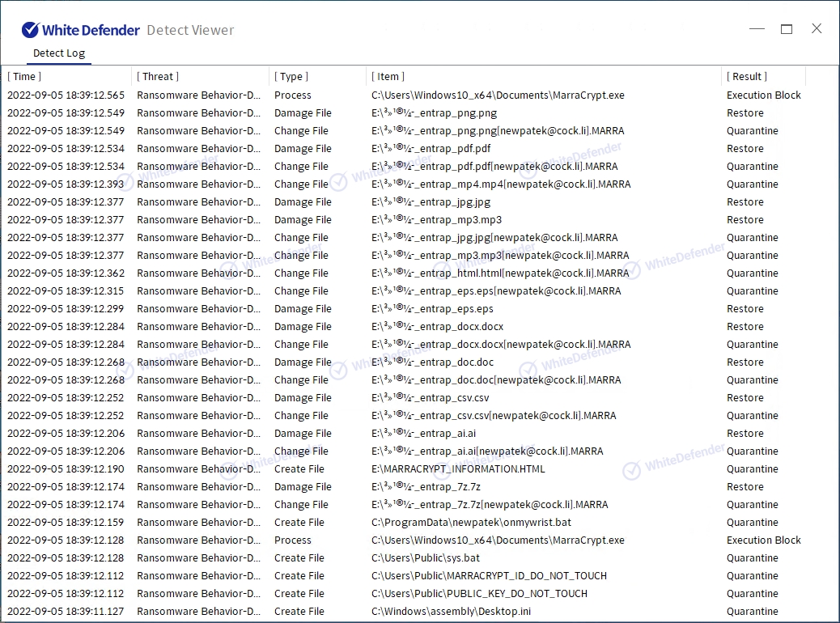The height and width of the screenshot is (623, 840).
Task: Select the entrap_png.png Damage File item
Action: click(x=434, y=113)
